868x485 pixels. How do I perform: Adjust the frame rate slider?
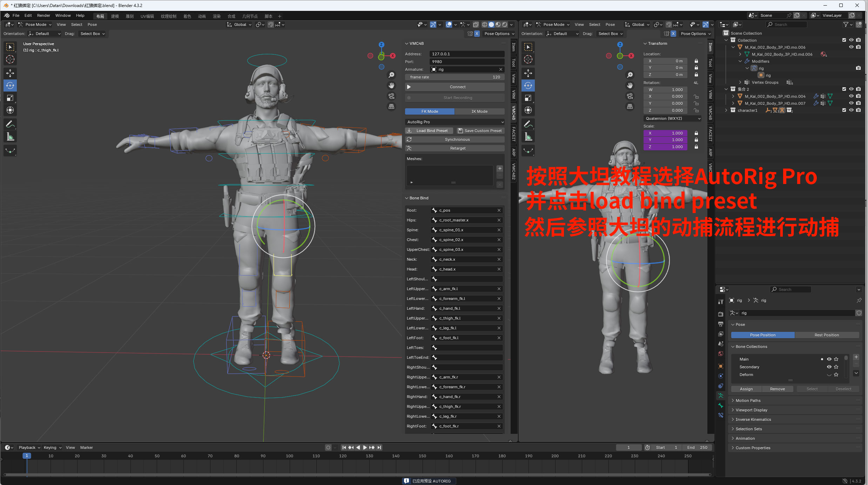pos(455,77)
